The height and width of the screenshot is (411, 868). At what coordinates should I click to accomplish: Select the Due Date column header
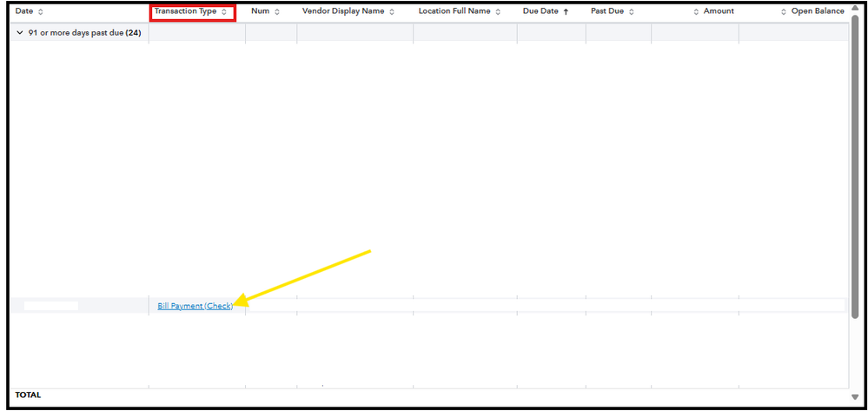point(540,11)
